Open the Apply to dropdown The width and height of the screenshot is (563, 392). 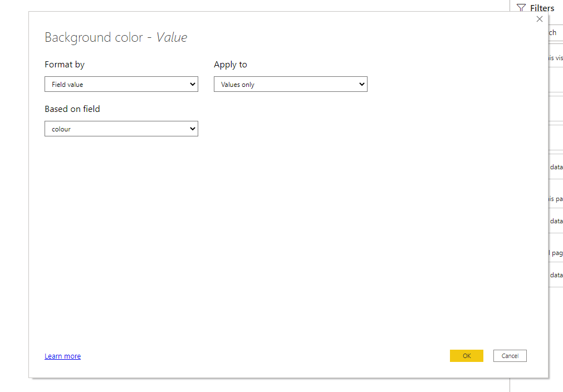point(291,84)
